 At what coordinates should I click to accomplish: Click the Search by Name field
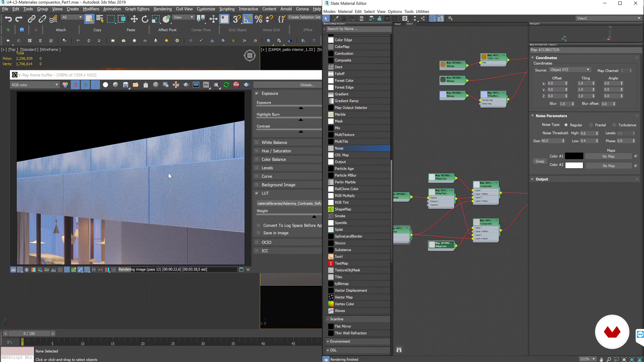click(359, 29)
